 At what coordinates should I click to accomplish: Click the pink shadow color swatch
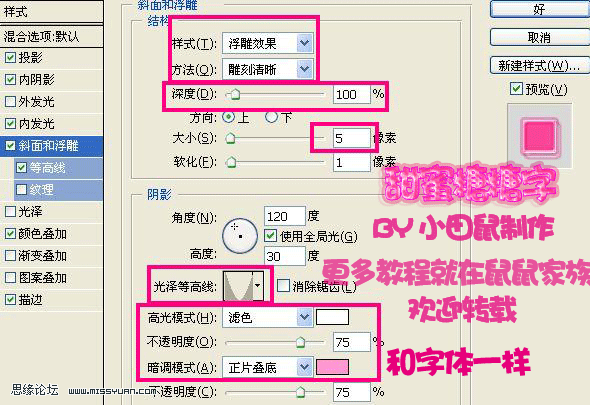click(332, 367)
